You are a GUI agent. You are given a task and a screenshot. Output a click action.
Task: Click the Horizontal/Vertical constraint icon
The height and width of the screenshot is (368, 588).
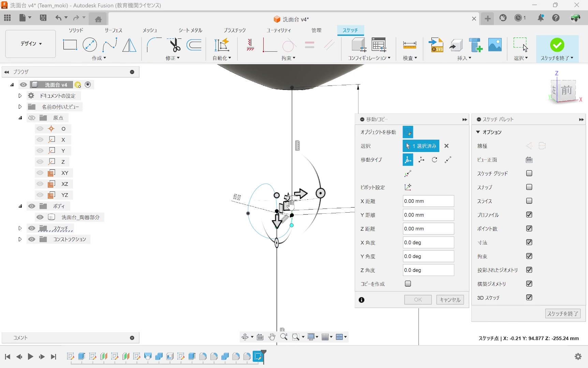250,45
